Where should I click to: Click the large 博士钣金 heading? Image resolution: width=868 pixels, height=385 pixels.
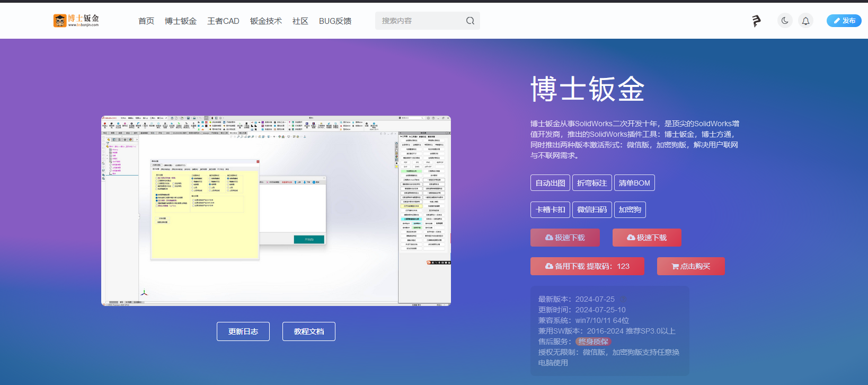click(x=588, y=89)
